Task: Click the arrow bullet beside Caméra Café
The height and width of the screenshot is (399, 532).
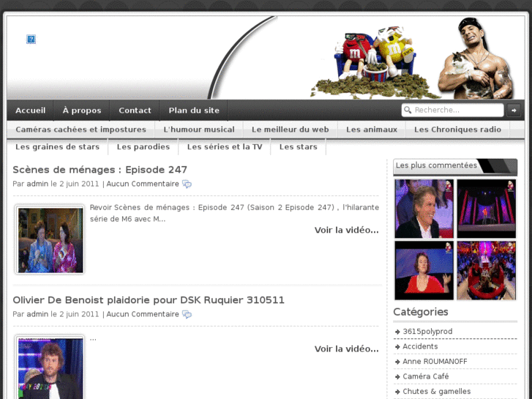Action: click(x=397, y=377)
